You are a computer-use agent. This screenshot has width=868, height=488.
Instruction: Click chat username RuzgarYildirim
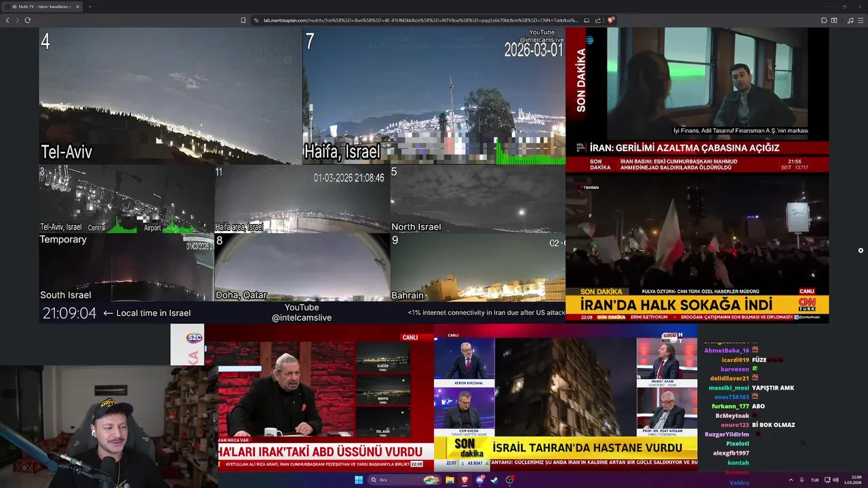[727, 434]
